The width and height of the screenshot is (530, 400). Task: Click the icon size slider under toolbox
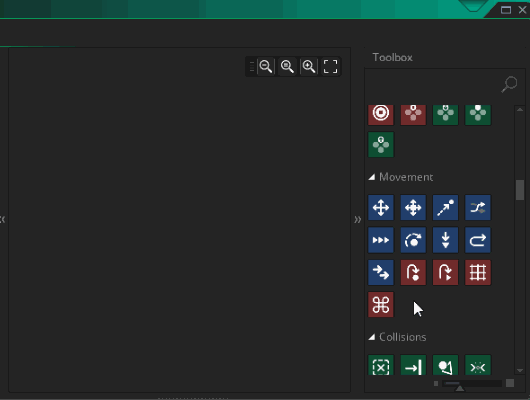pos(473,383)
